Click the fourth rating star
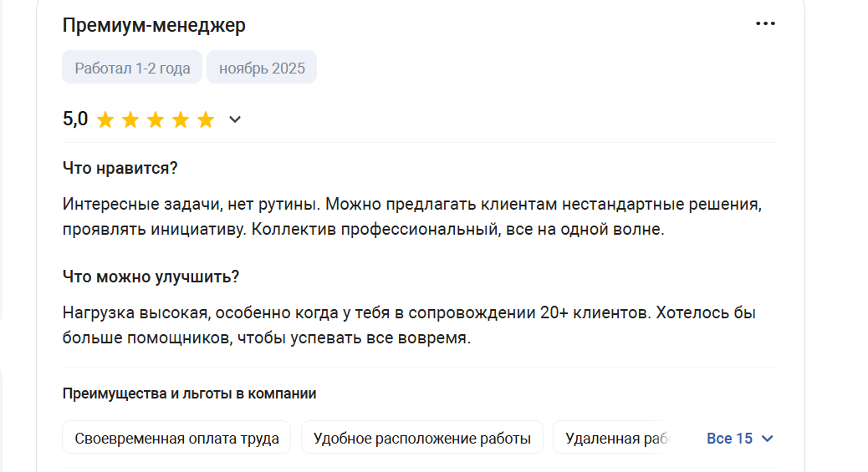The image size is (868, 472). (181, 119)
